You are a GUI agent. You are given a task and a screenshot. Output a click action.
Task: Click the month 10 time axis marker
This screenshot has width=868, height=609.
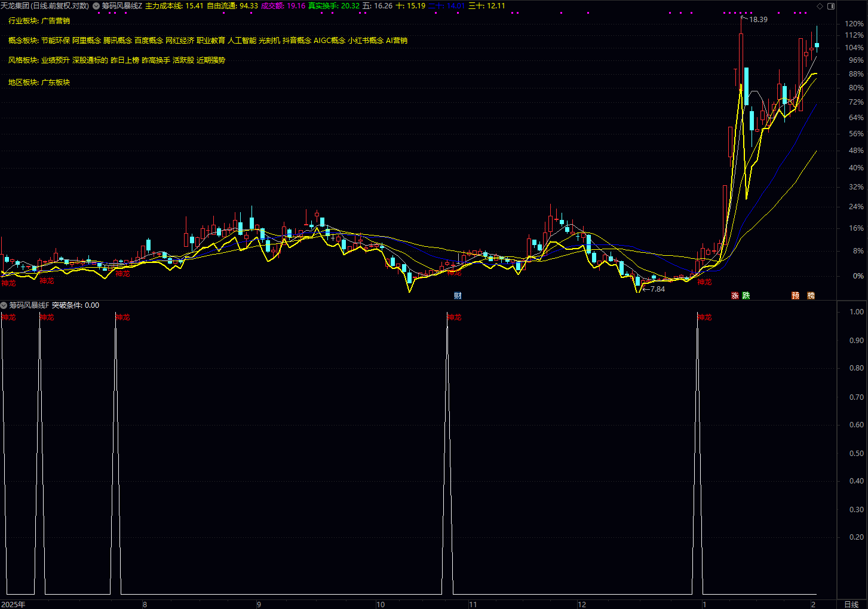(381, 604)
